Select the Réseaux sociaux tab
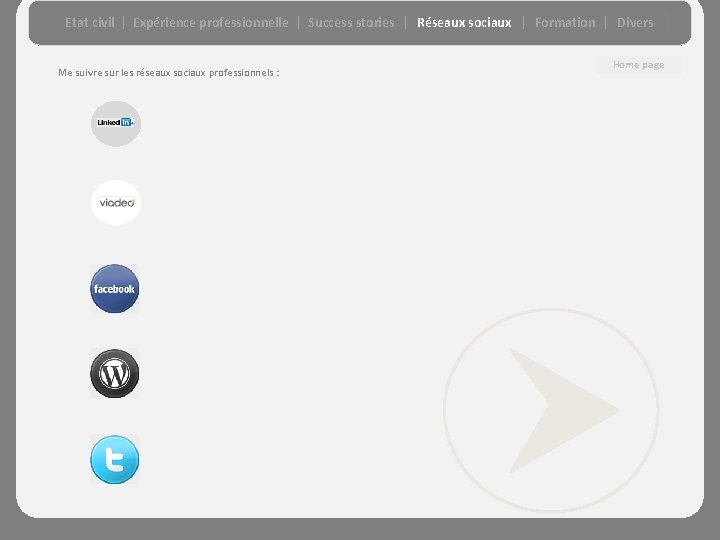The width and height of the screenshot is (720, 540). tap(464, 22)
